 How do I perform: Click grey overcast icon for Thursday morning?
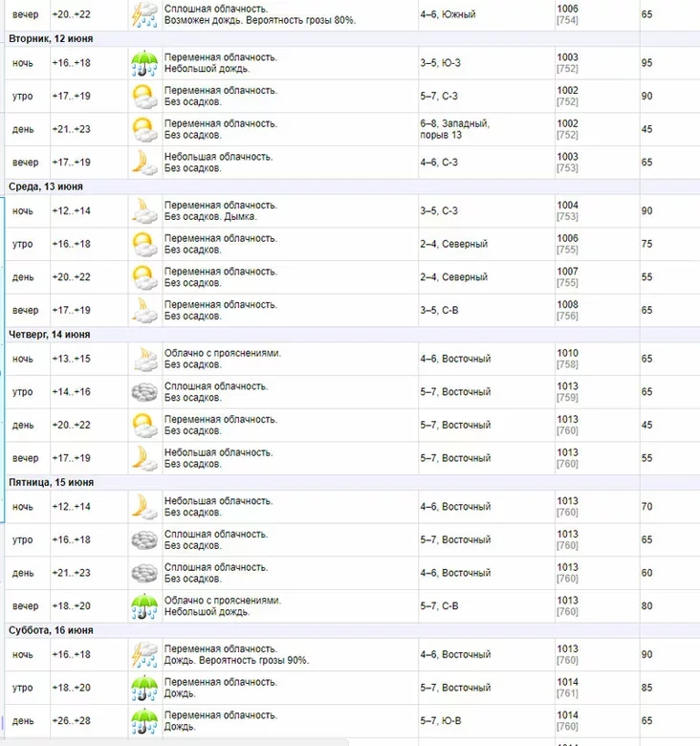144,392
